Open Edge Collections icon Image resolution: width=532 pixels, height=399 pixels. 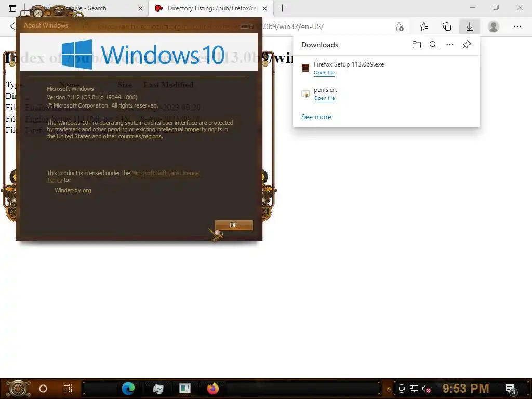pos(446,26)
